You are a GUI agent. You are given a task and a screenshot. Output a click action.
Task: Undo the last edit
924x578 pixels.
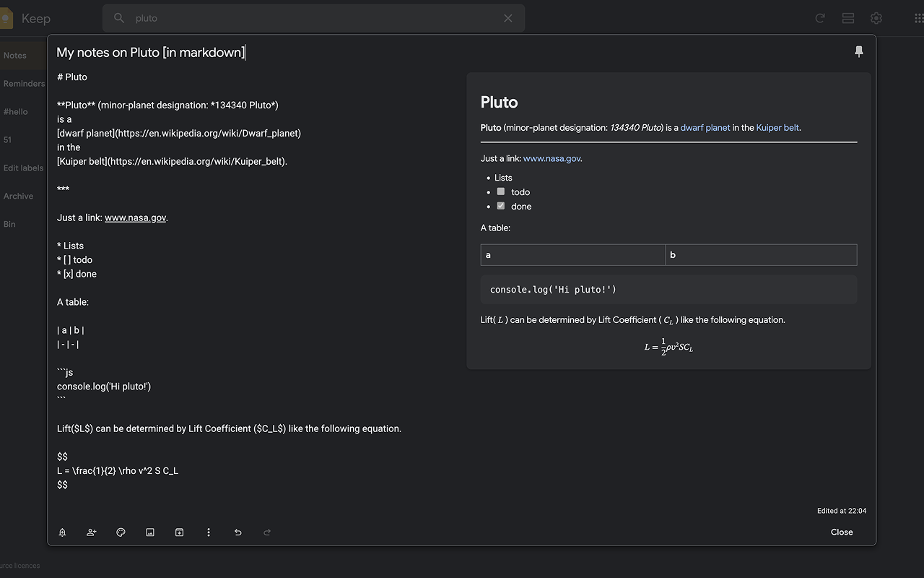click(237, 532)
